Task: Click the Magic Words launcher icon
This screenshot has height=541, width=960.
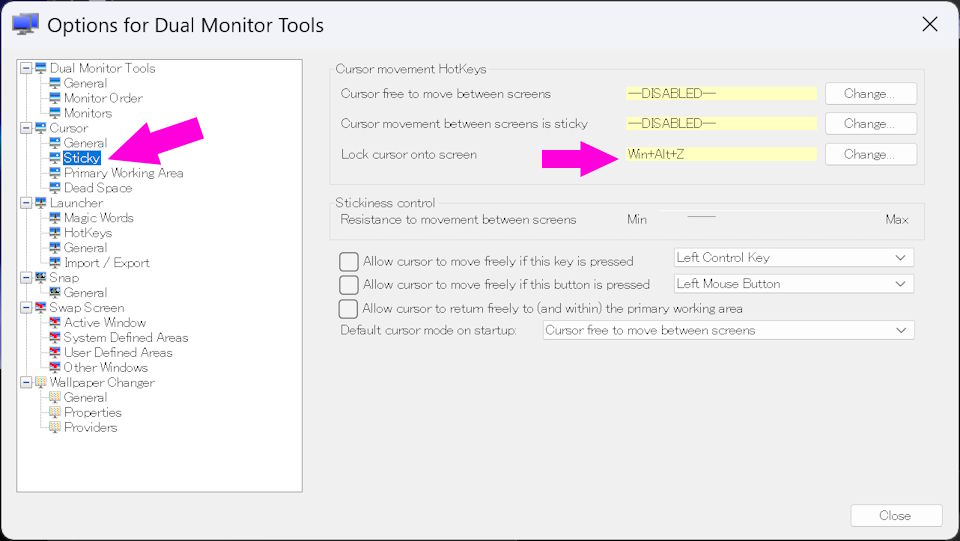Action: coord(55,218)
